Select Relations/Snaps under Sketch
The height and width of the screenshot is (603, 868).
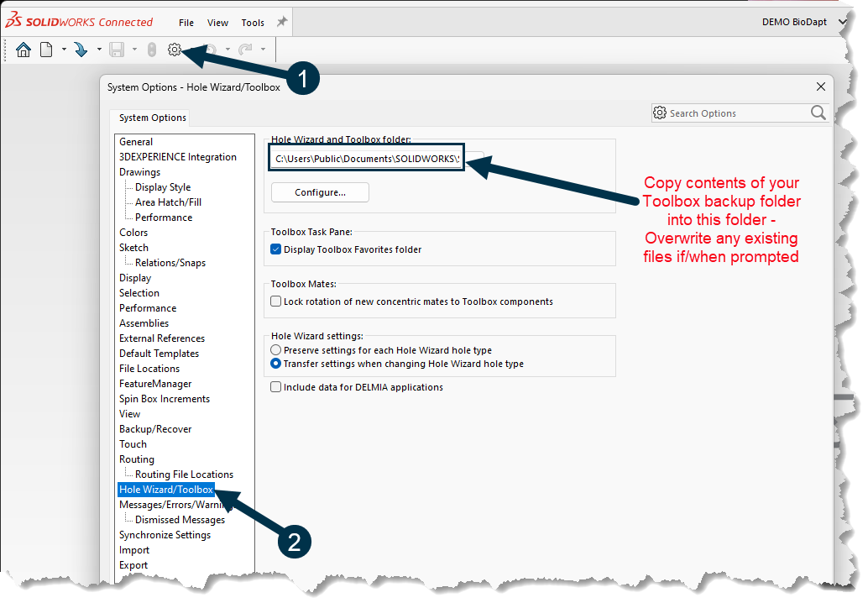[x=170, y=263]
